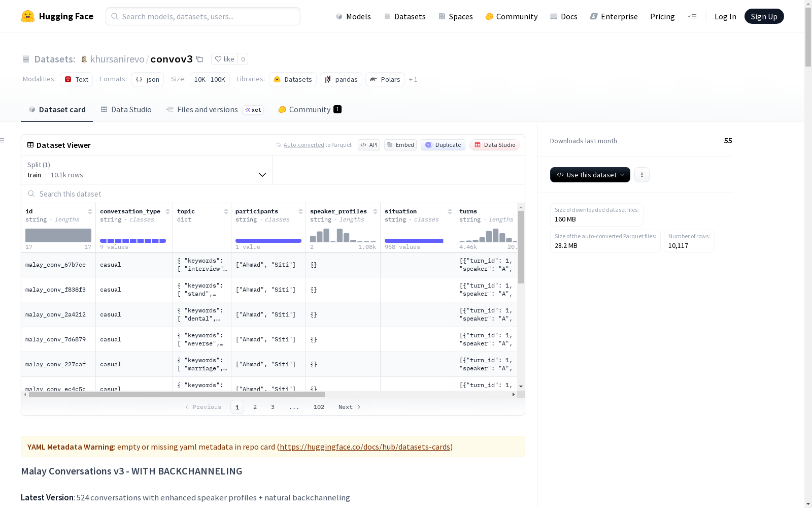Image resolution: width=812 pixels, height=508 pixels.
Task: Select the json format tag
Action: coord(148,79)
